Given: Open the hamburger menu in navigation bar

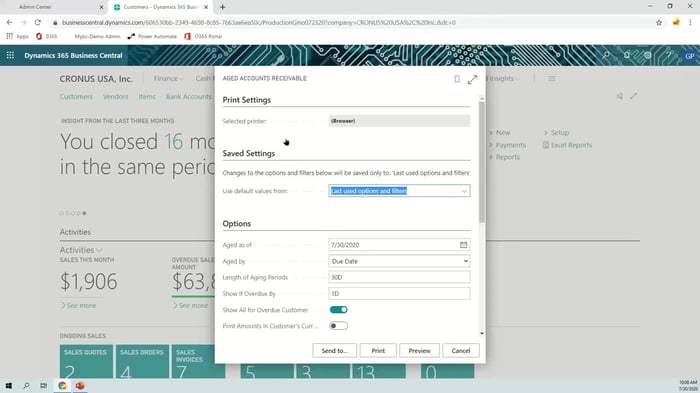Looking at the screenshot, I should point(552,79).
